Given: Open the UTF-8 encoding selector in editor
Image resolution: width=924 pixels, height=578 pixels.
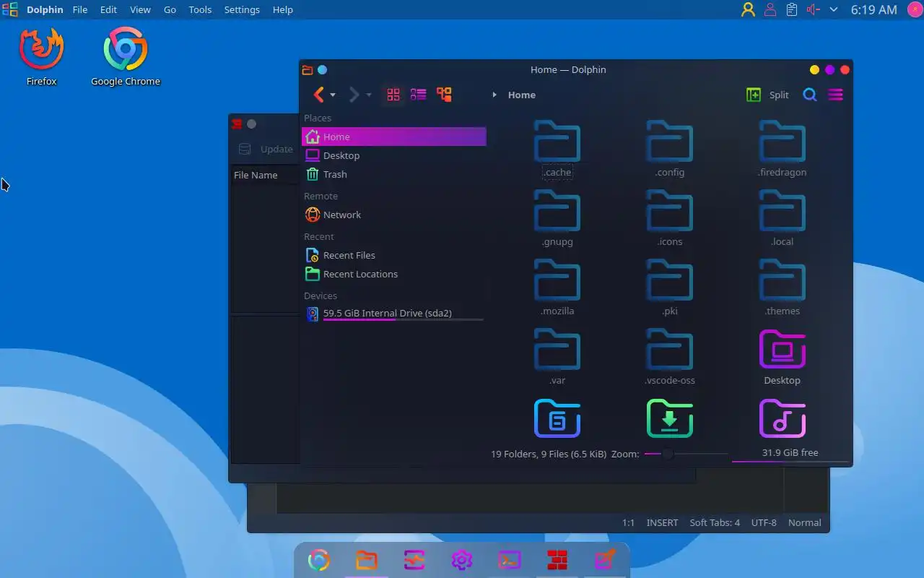Looking at the screenshot, I should (764, 522).
